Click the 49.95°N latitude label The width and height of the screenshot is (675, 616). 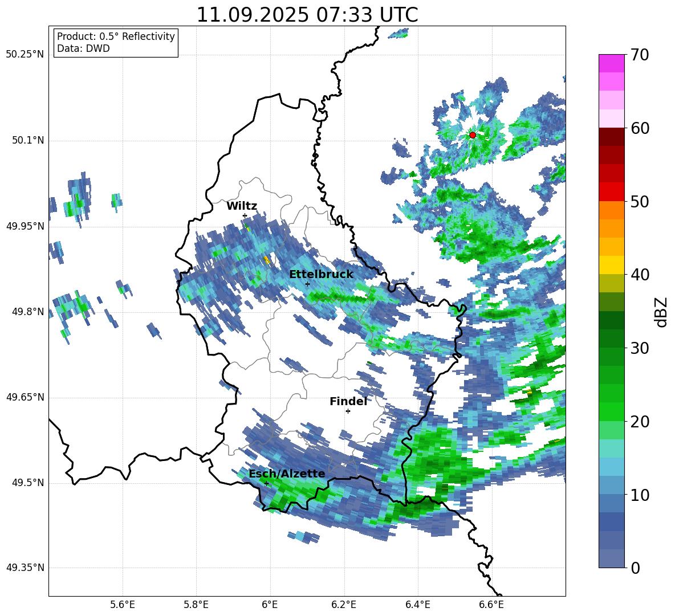pos(25,226)
